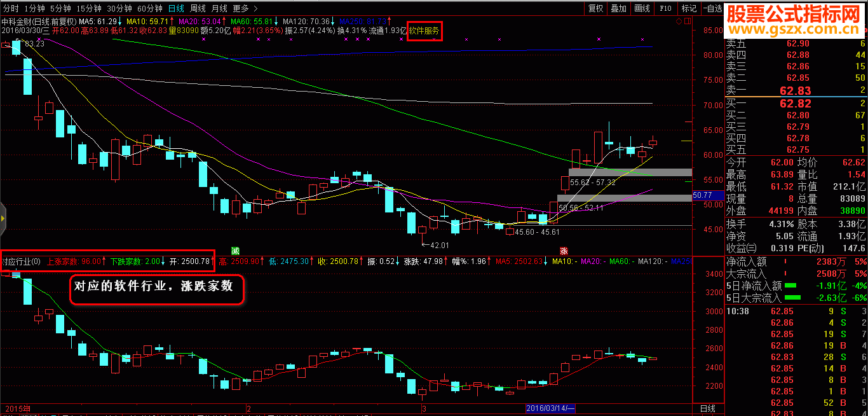Click the 标记 mark button

click(689, 9)
